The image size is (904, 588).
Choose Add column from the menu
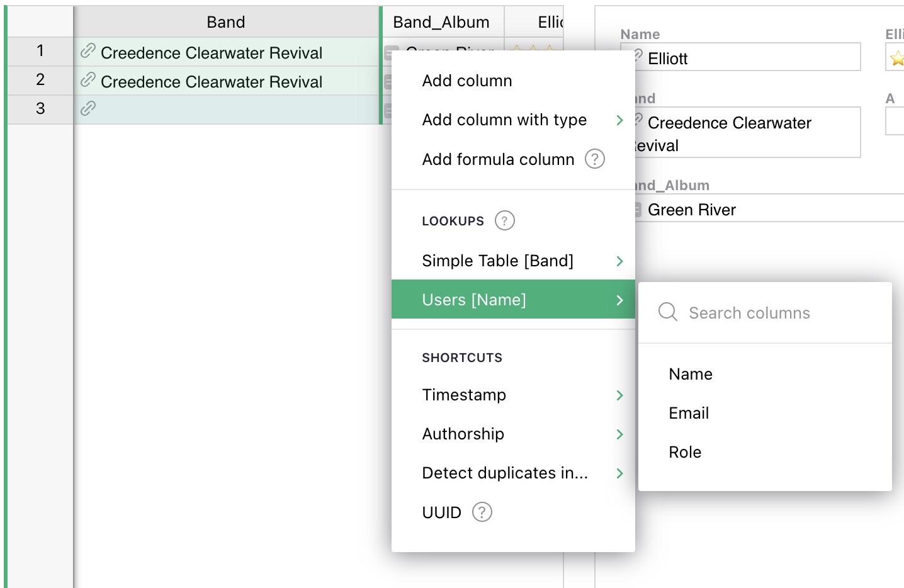467,81
